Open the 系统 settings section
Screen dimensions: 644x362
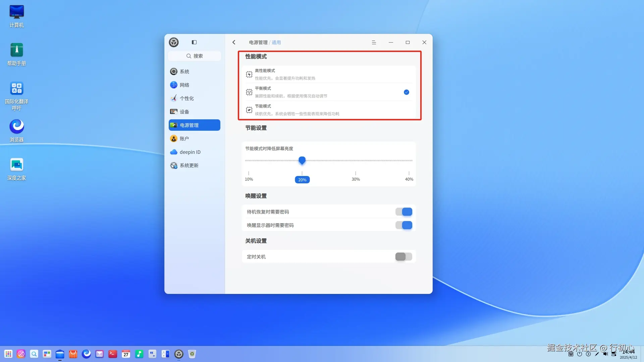(x=195, y=71)
